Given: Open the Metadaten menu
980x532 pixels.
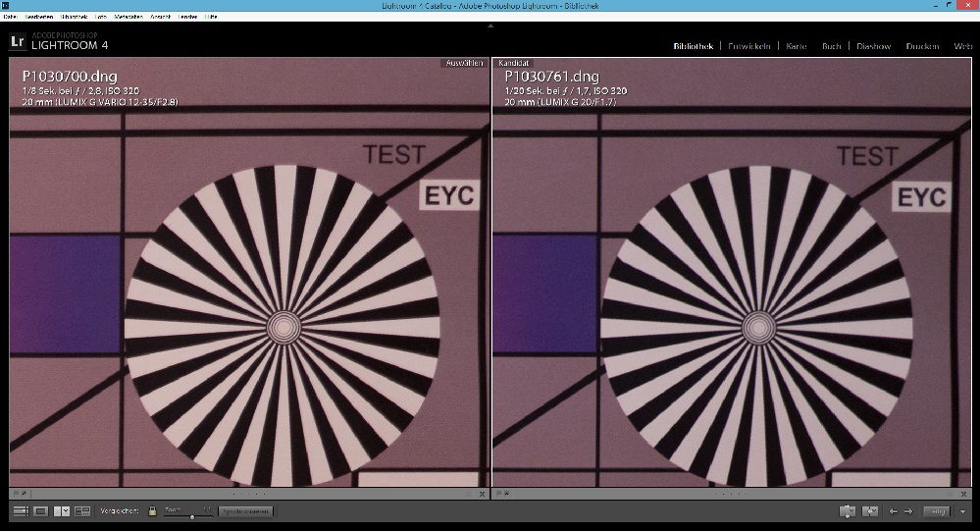Looking at the screenshot, I should 129,17.
